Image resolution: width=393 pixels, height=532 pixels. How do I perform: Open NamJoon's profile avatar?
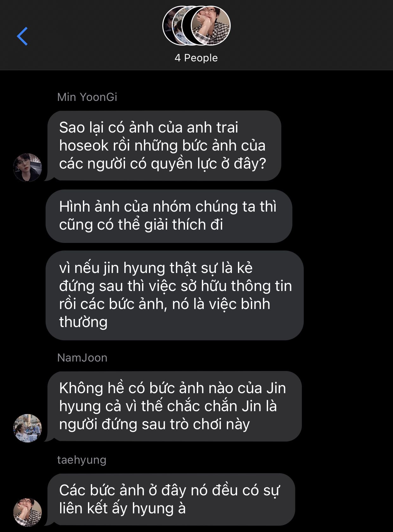click(28, 428)
